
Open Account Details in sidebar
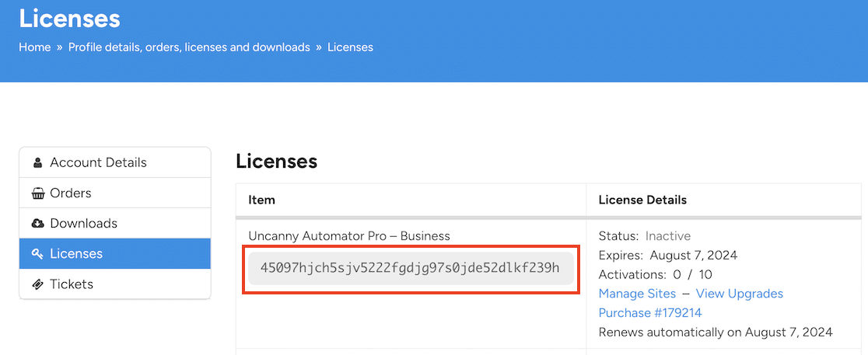[x=98, y=162]
